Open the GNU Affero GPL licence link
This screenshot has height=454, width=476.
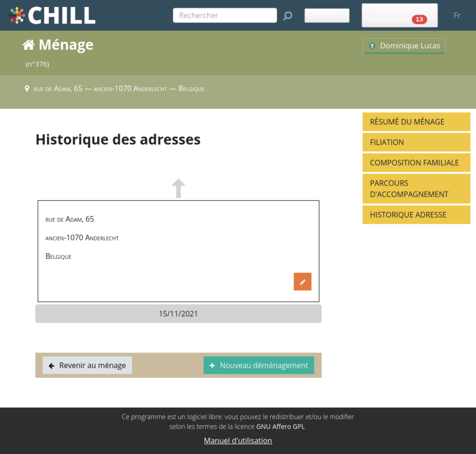pyautogui.click(x=280, y=427)
